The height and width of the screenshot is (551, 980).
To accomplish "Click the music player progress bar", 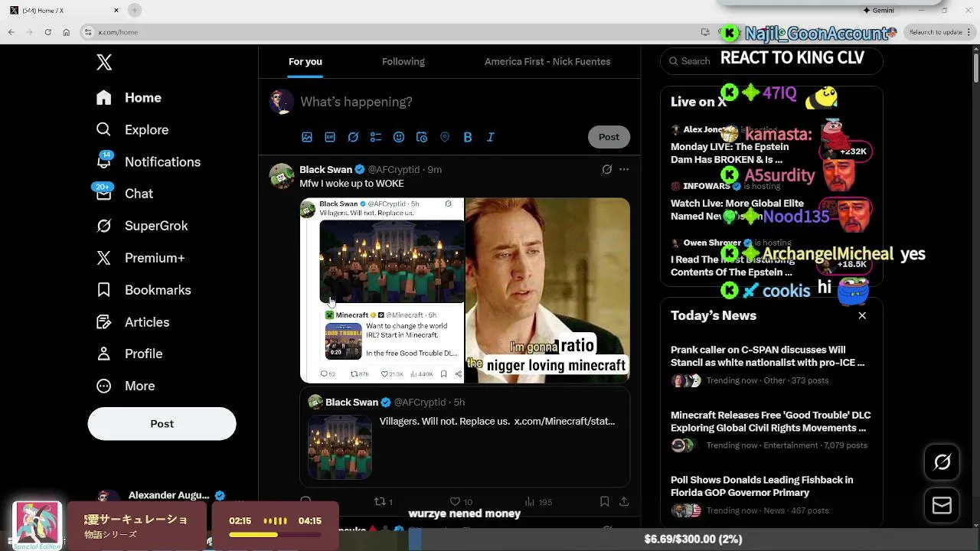I will click(275, 535).
